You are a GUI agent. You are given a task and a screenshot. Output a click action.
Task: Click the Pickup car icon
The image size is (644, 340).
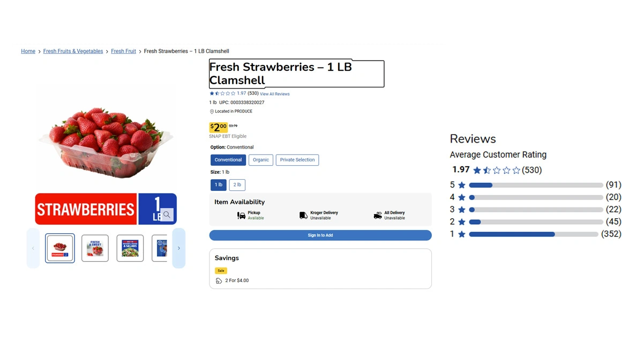point(242,216)
